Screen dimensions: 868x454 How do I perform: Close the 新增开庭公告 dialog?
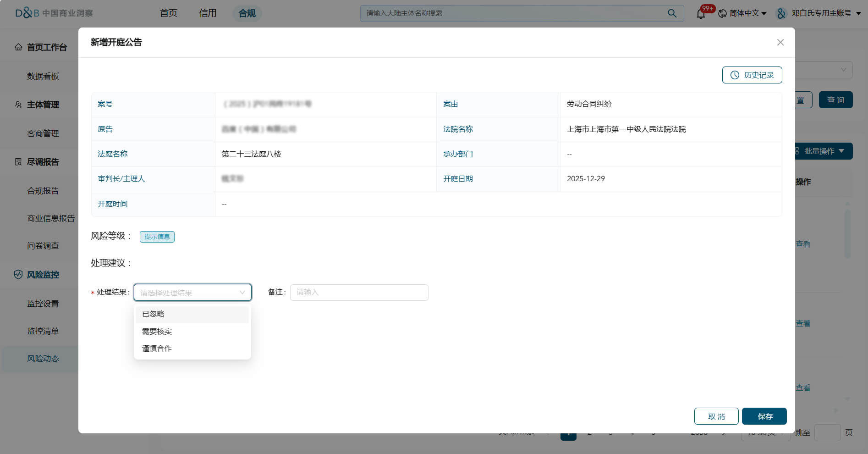click(x=780, y=42)
